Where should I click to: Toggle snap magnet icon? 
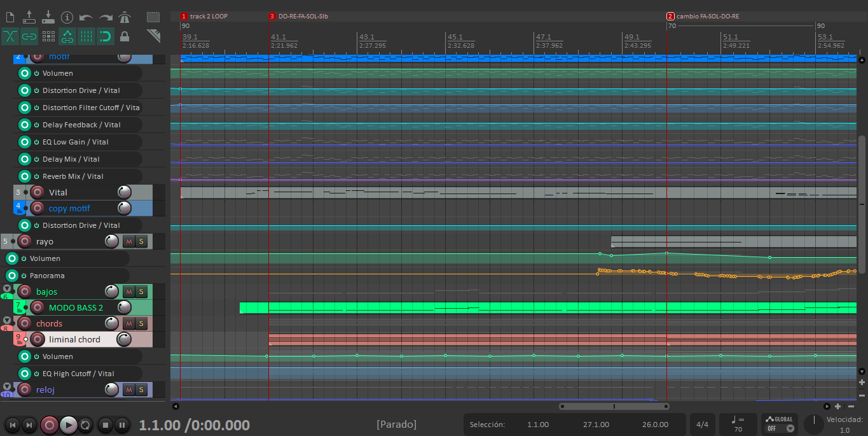[x=105, y=36]
